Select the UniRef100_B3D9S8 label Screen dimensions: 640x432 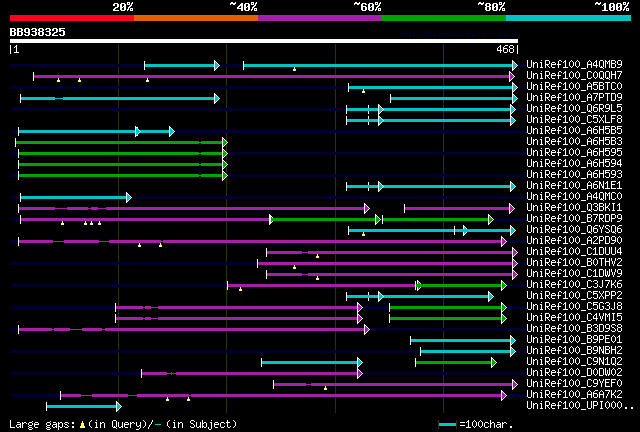(x=574, y=329)
